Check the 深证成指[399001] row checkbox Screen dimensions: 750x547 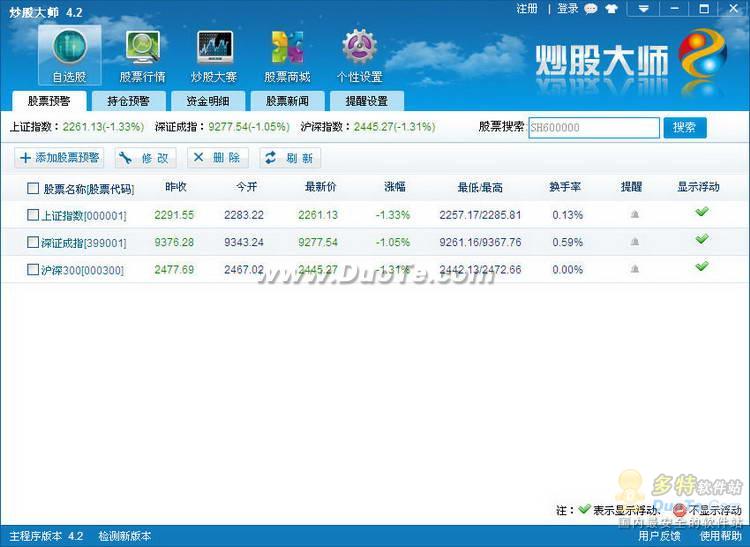(x=33, y=242)
